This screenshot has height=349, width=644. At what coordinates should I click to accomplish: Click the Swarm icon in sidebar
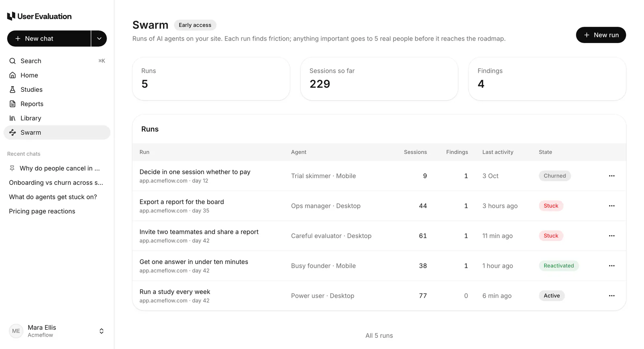pyautogui.click(x=12, y=132)
